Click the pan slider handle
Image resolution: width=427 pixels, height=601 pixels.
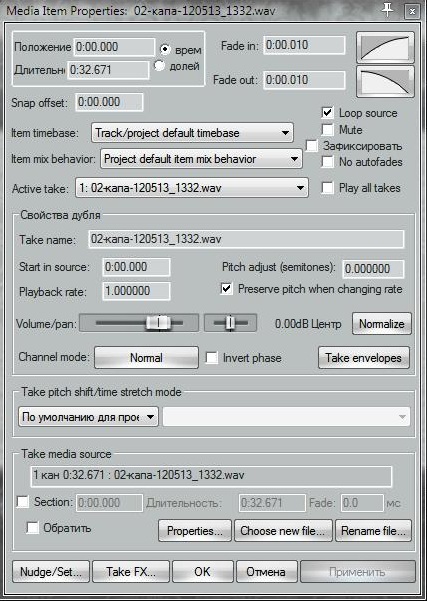(230, 323)
